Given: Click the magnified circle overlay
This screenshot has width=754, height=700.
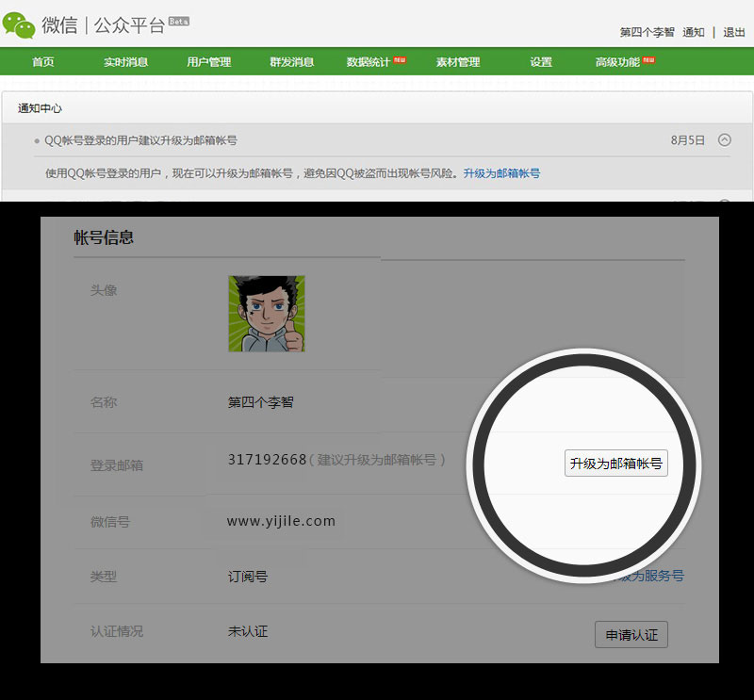Looking at the screenshot, I should (x=582, y=466).
